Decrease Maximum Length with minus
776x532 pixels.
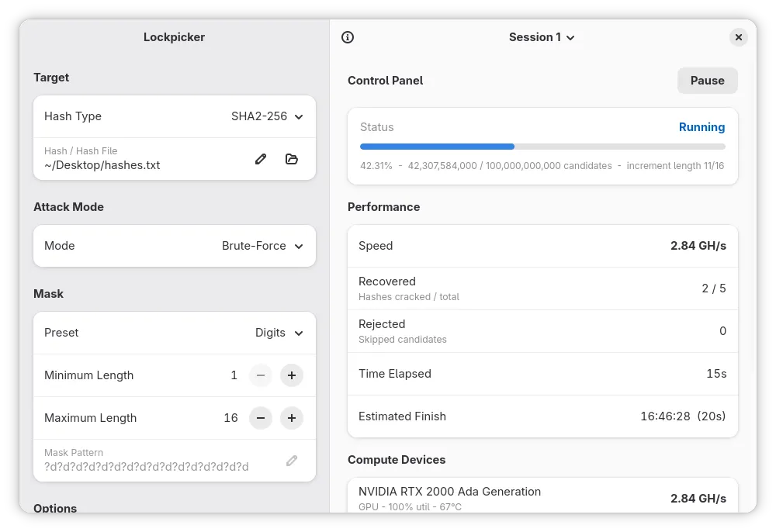(x=261, y=418)
